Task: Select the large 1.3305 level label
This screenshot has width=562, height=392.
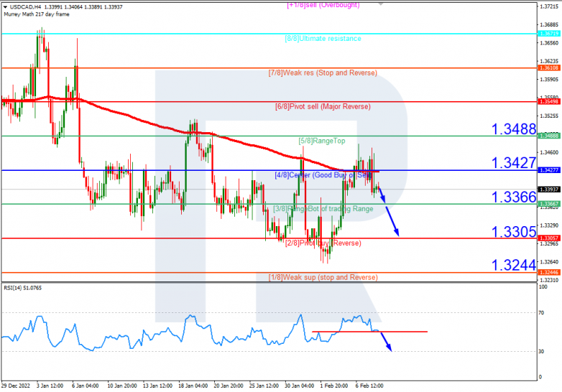Action: click(514, 232)
